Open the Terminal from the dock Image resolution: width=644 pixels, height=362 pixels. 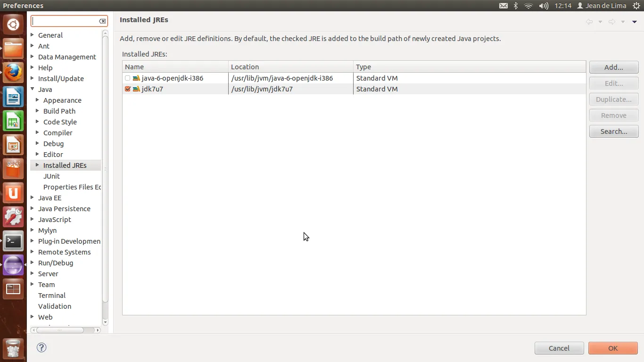[13, 242]
